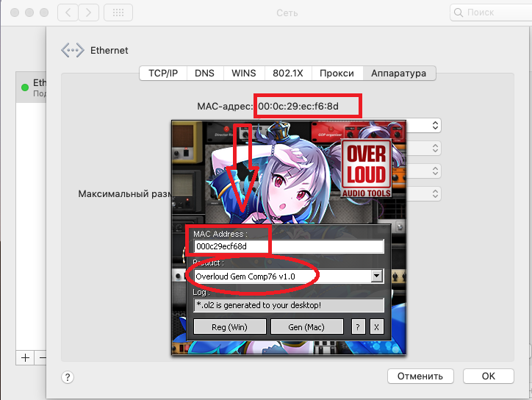Close keygen with the X button

tap(376, 326)
